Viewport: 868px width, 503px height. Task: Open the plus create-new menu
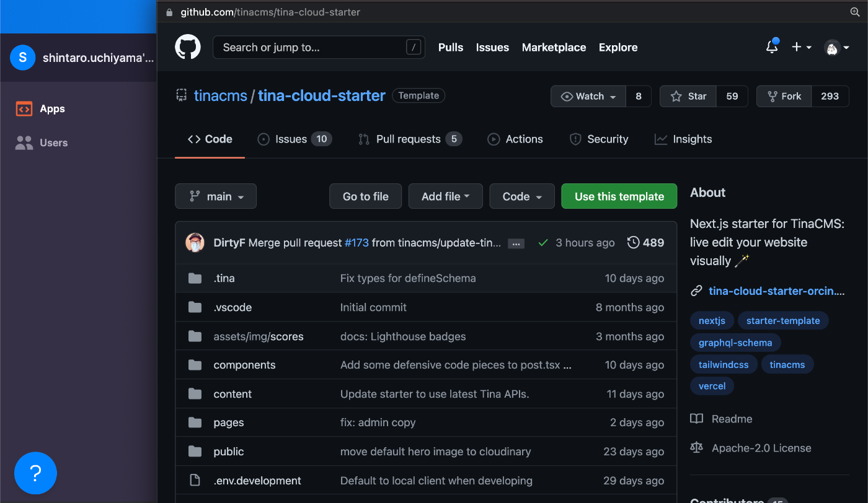click(801, 47)
